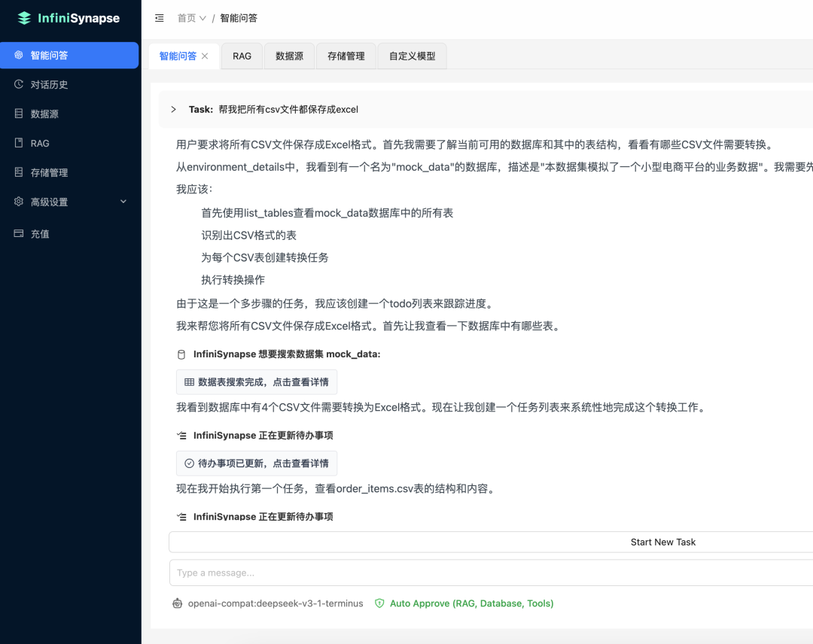Switch to the 自定义模型 tab
The image size is (813, 644).
pos(413,56)
